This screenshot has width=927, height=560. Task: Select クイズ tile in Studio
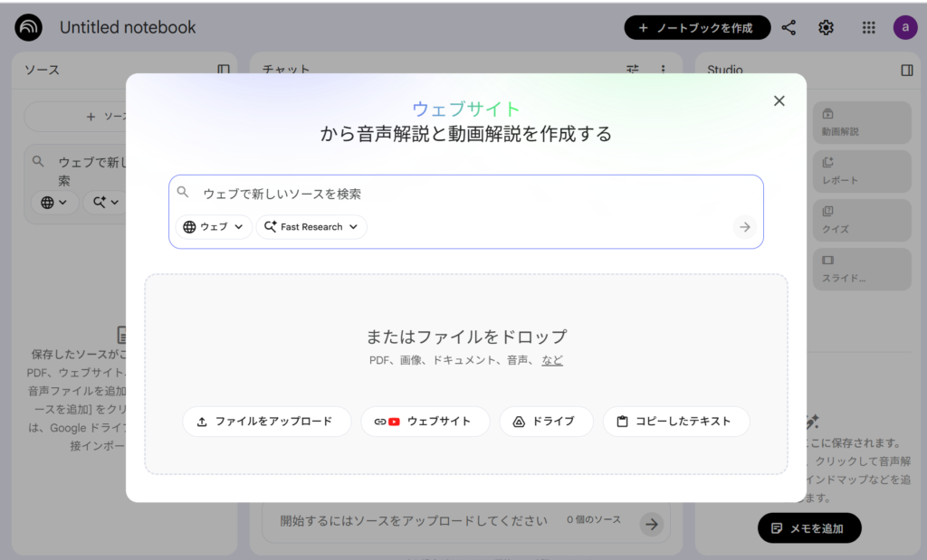click(x=862, y=221)
